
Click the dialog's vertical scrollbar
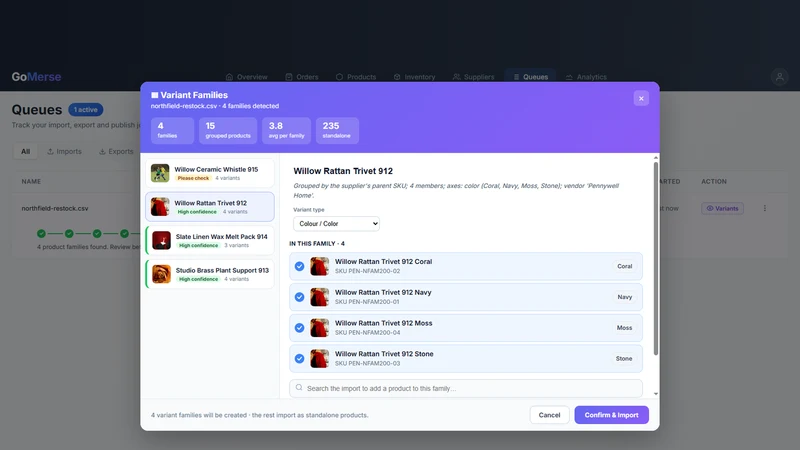click(x=656, y=259)
